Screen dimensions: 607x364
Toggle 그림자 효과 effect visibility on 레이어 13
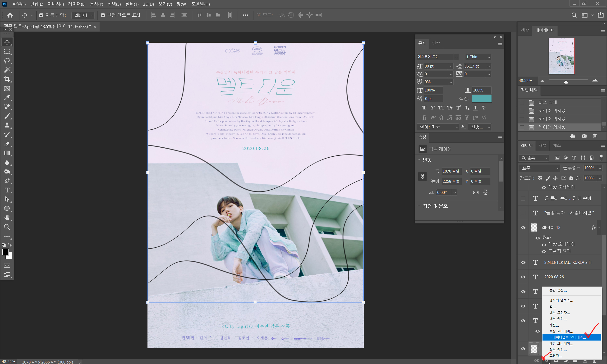click(544, 251)
